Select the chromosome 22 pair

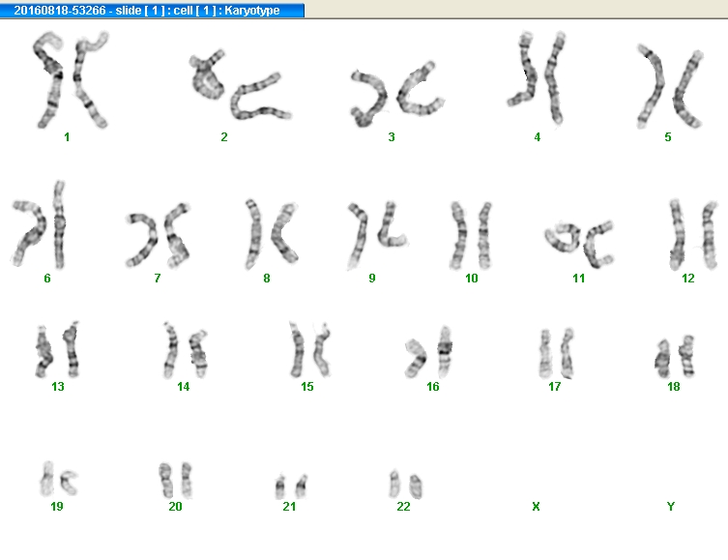click(x=405, y=485)
